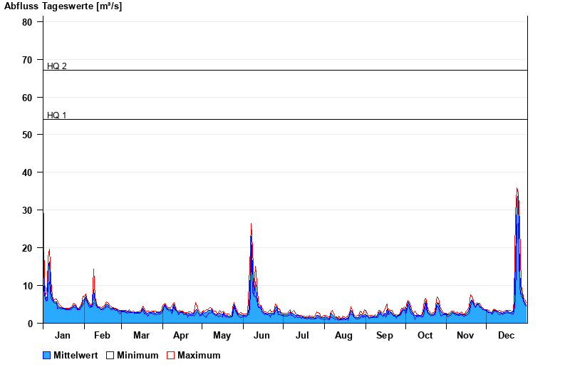Click the HQ 2 threshold label
The height and width of the screenshot is (392, 570).
point(57,66)
